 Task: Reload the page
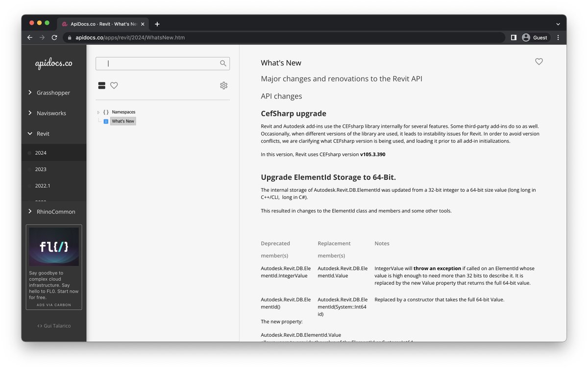(54, 38)
